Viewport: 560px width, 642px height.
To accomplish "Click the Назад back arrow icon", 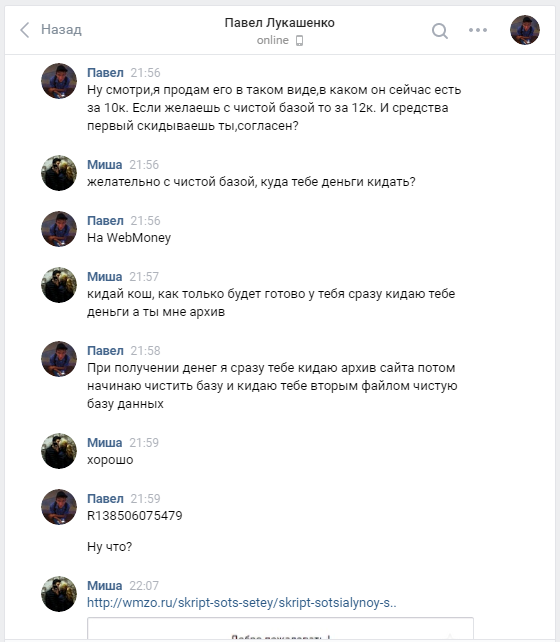I will coord(25,30).
